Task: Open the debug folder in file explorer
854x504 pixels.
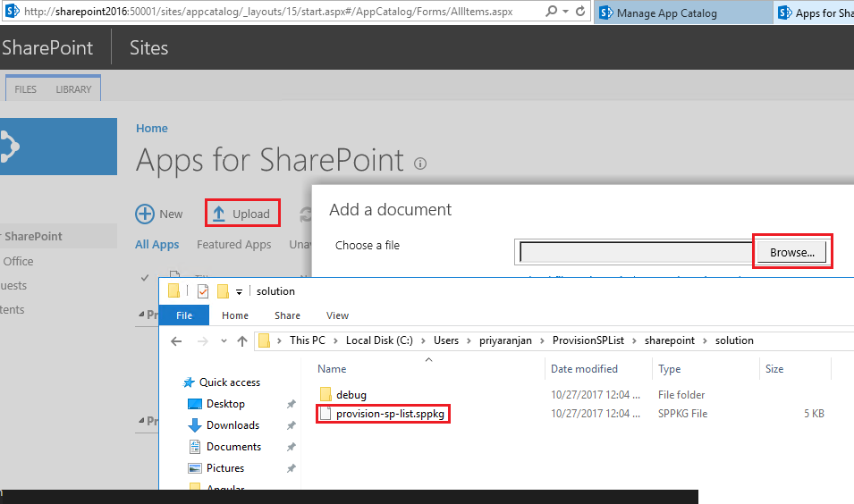Action: click(x=351, y=395)
